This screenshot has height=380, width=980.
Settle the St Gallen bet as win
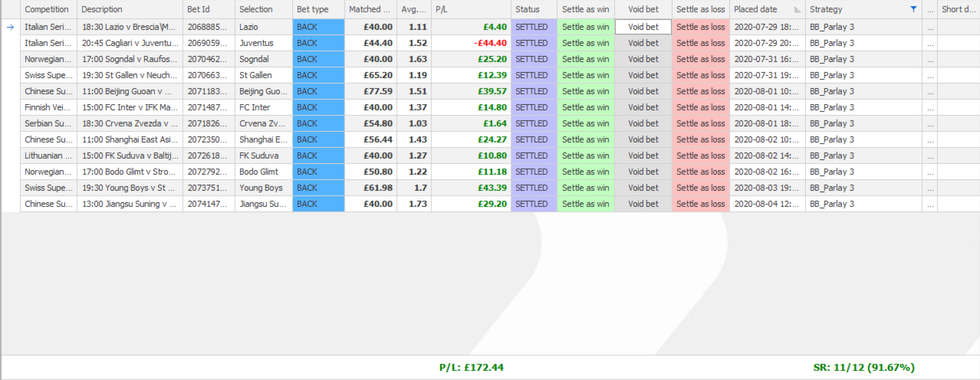[585, 75]
